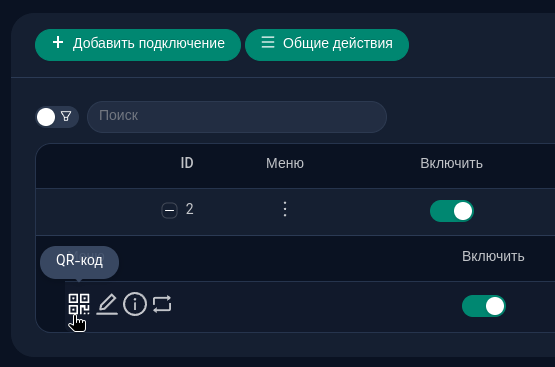The height and width of the screenshot is (367, 555).
Task: Click the Включить column header
Action: pos(451,164)
